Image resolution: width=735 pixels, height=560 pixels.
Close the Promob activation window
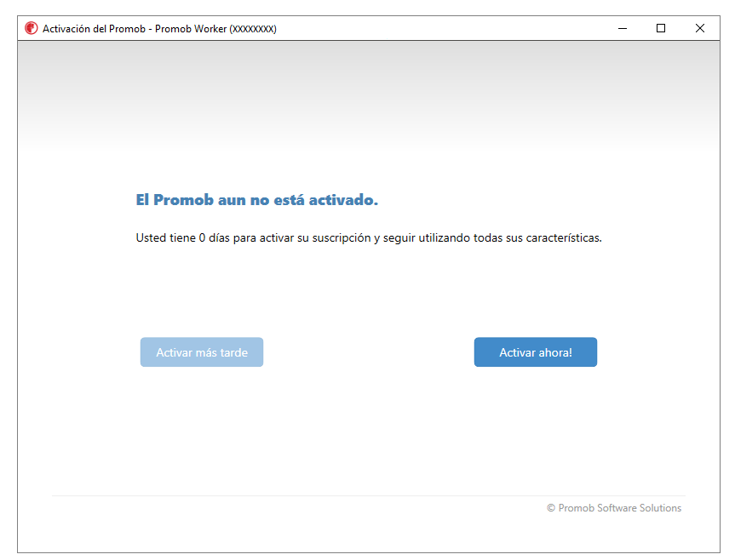pyautogui.click(x=700, y=29)
